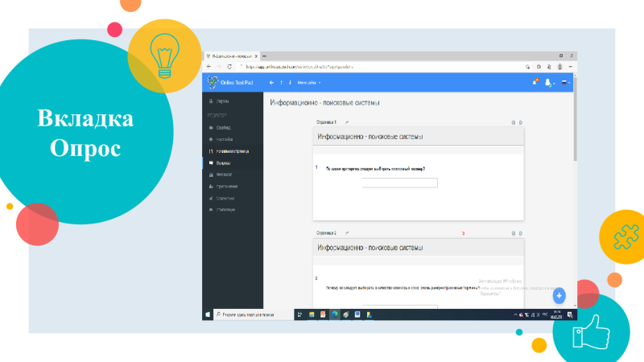Click the down arrow in the blue header
Viewport: 644px width, 362px height.
pos(290,83)
